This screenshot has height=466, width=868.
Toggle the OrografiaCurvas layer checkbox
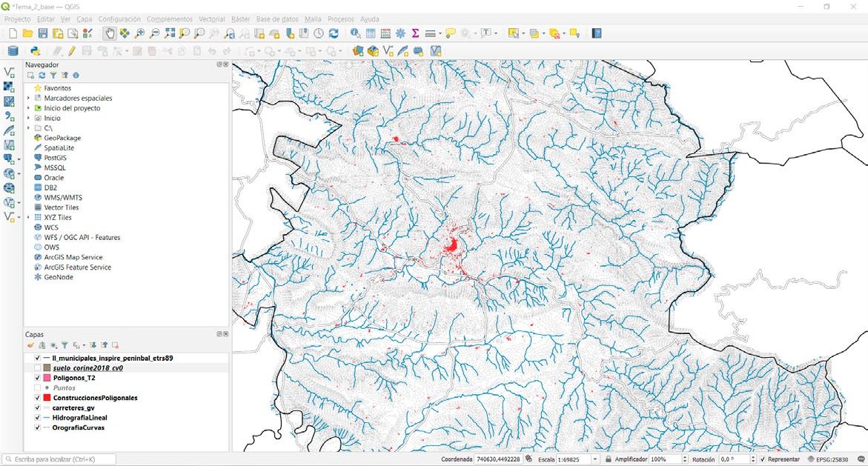[x=37, y=427]
